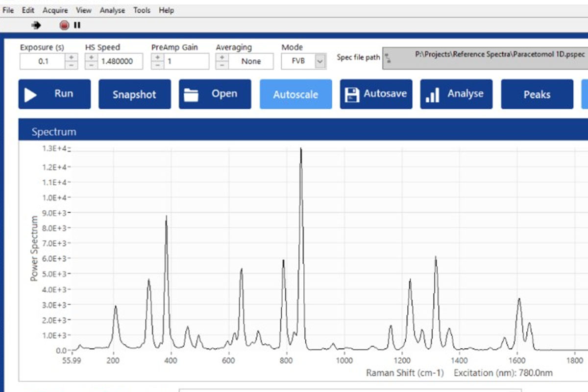Increase the Averaging setting with plus stepper
This screenshot has height=392, width=588.
tap(221, 57)
